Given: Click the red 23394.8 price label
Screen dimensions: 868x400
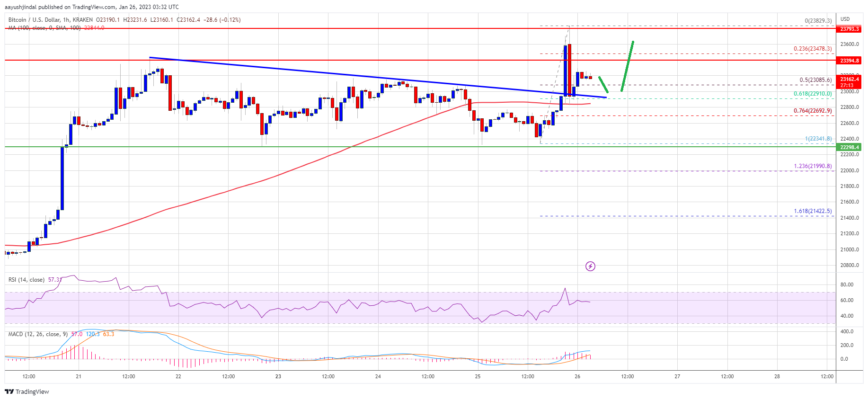Looking at the screenshot, I should click(x=849, y=61).
